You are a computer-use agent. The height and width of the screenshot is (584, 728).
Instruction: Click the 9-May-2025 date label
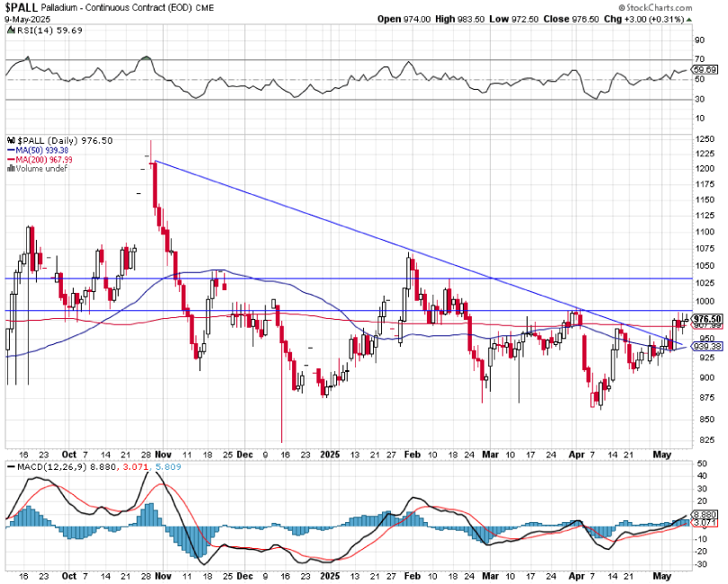pos(27,18)
